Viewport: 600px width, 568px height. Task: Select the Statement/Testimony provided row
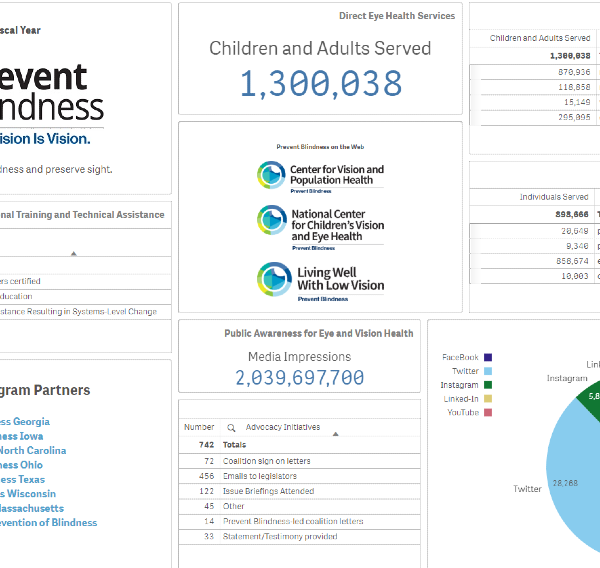(x=299, y=537)
